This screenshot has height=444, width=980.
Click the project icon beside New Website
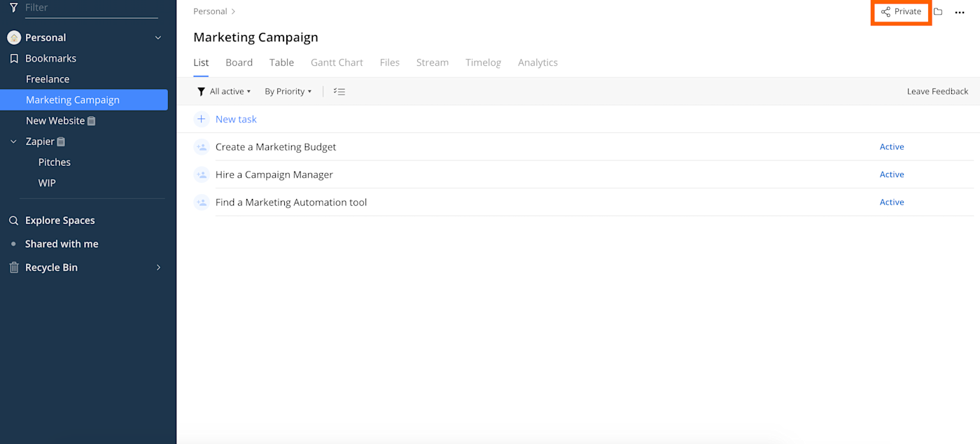(92, 120)
